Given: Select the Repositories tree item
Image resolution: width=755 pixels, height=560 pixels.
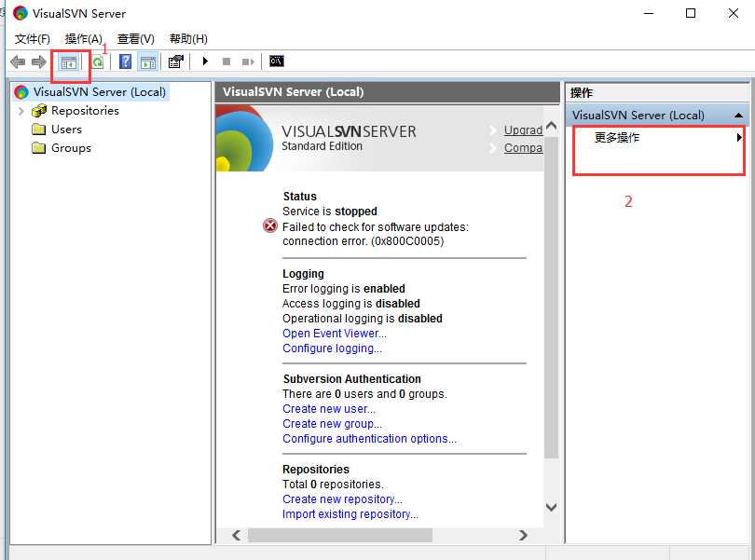Looking at the screenshot, I should click(85, 111).
